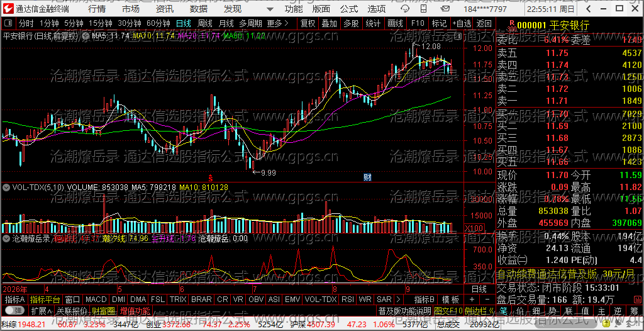Image resolution: width=644 pixels, height=331 pixels.
Task: Expand 更多 period options
Action: 278,23
